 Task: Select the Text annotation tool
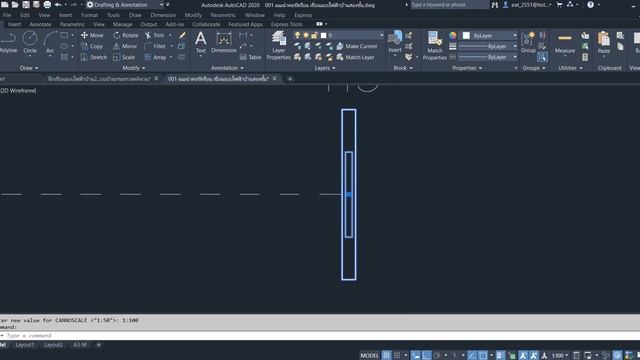tap(200, 42)
